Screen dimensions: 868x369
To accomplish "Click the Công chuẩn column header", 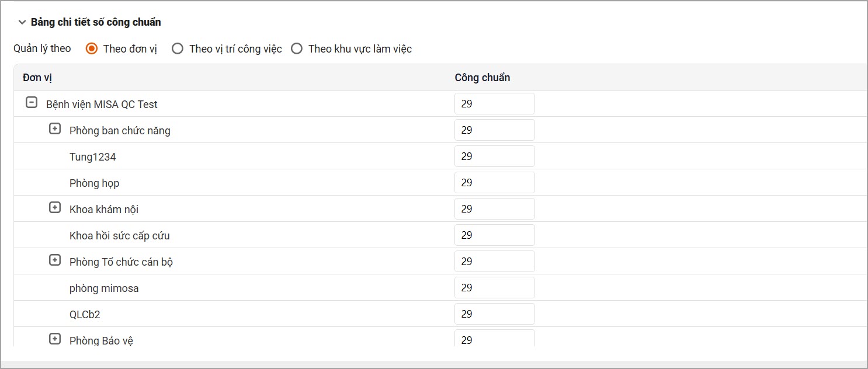I will point(482,78).
